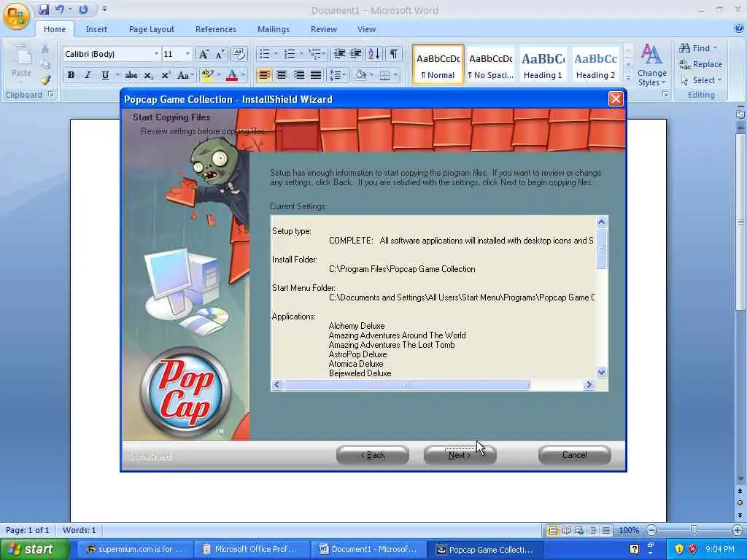Click the Grow Font icon

[204, 54]
